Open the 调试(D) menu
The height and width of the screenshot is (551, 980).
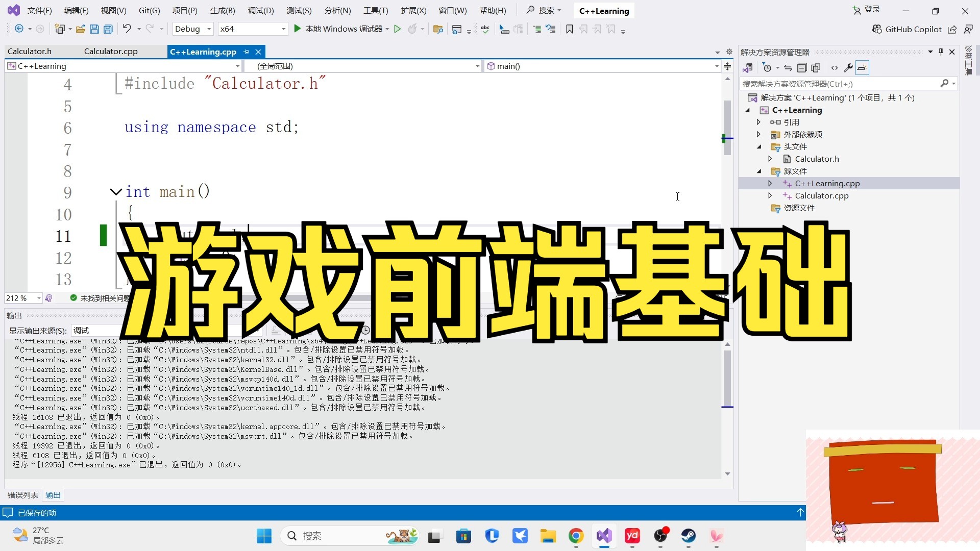[261, 11]
